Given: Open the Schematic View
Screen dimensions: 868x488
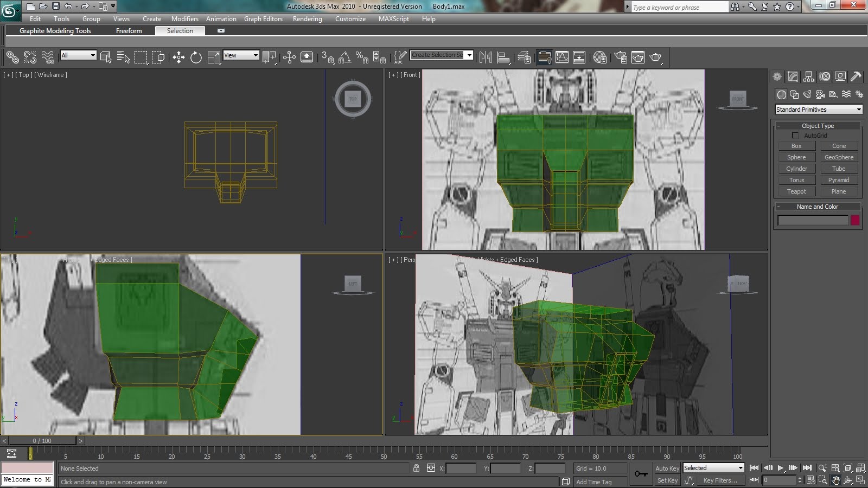Looking at the screenshot, I should click(579, 57).
